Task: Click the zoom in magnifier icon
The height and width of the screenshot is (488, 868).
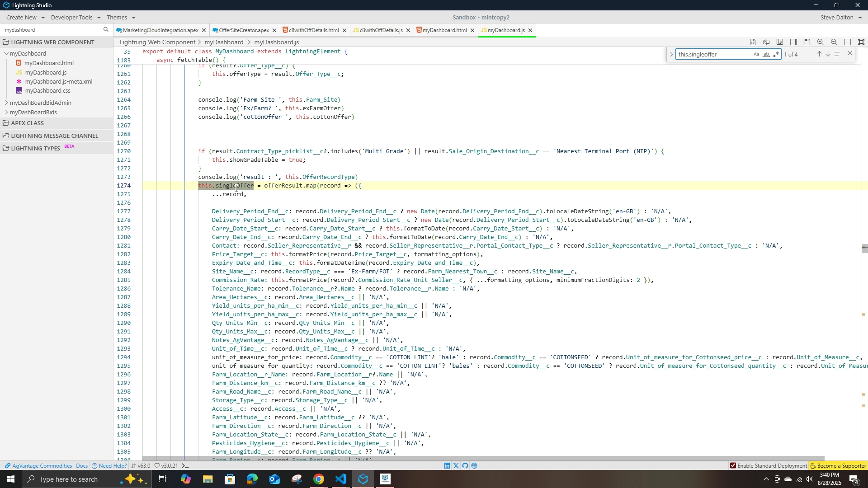Action: [821, 42]
